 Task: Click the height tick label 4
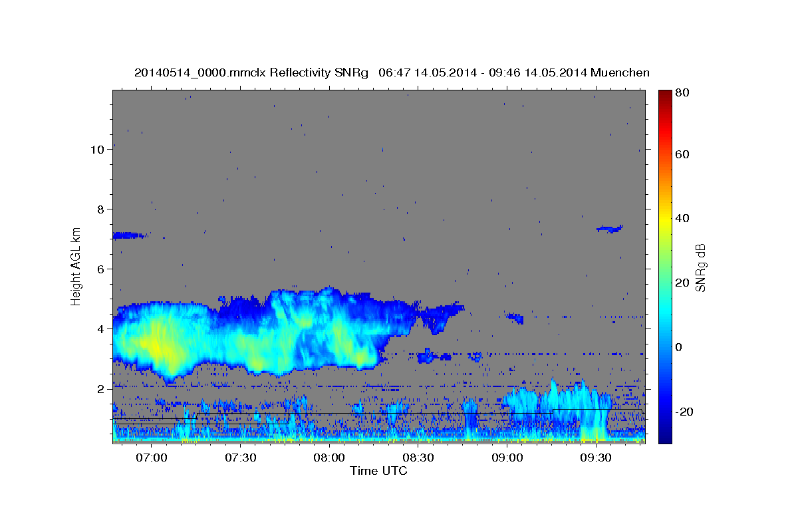101,329
